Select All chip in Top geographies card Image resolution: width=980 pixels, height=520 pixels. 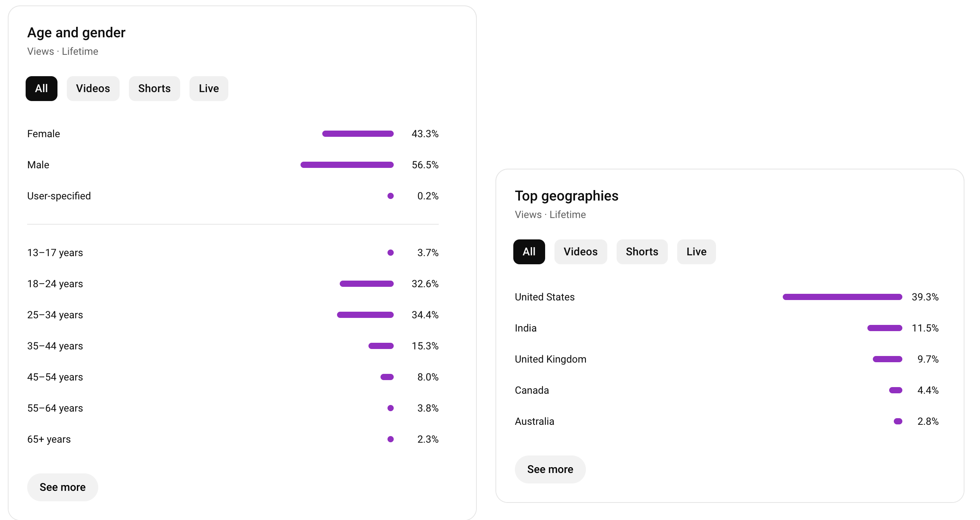tap(529, 252)
